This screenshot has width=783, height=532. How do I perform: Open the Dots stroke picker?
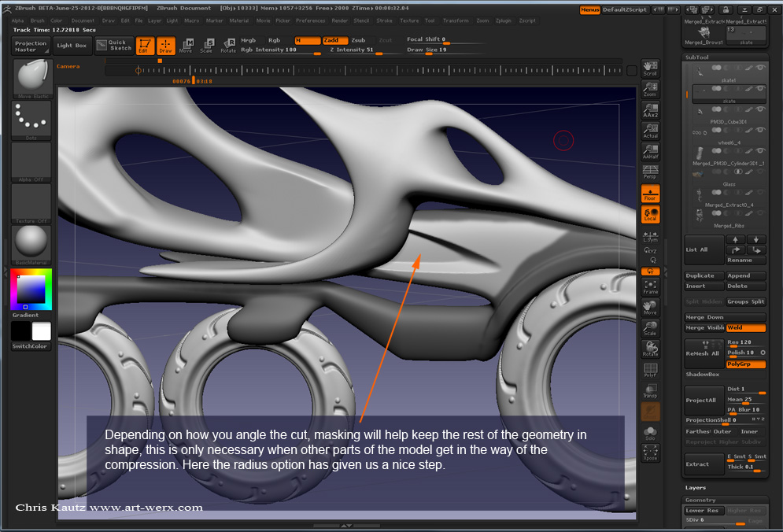click(31, 120)
